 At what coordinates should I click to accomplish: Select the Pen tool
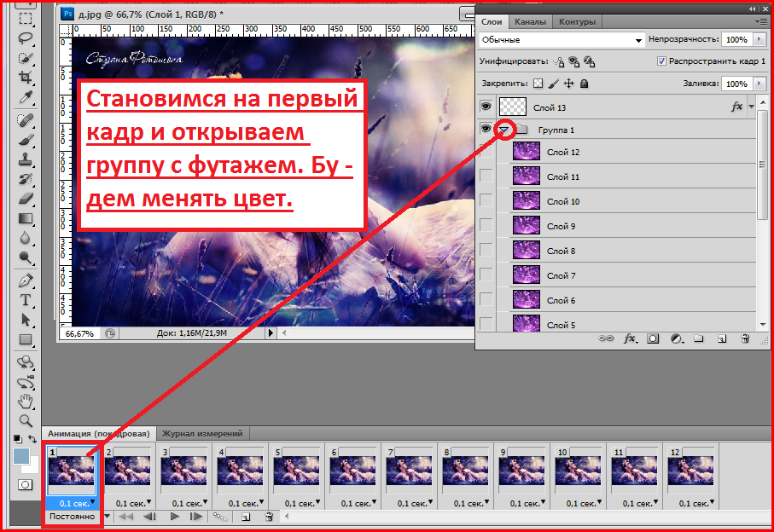point(26,280)
